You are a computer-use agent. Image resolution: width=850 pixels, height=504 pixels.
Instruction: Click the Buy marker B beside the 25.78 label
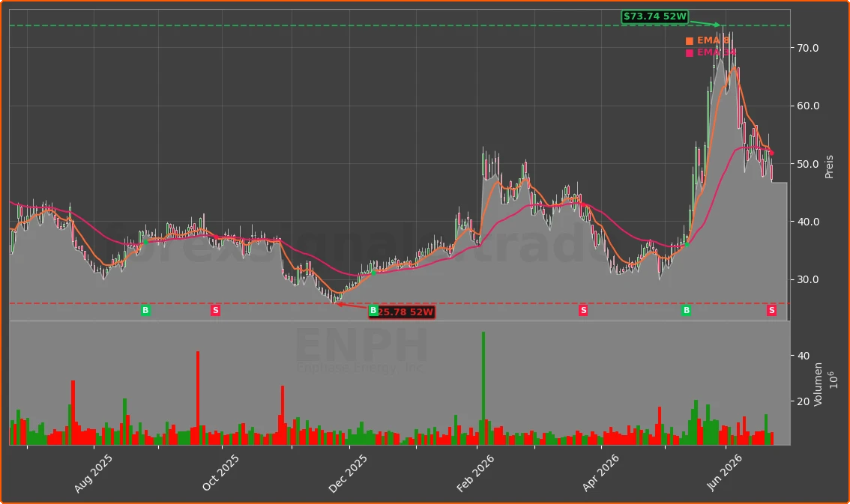(x=373, y=310)
